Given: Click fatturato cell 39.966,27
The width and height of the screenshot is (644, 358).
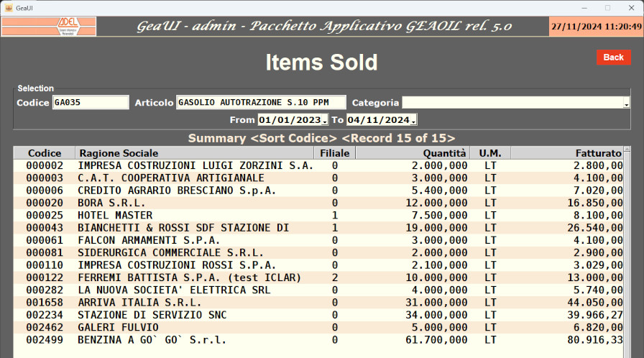Looking at the screenshot, I should [595, 315].
